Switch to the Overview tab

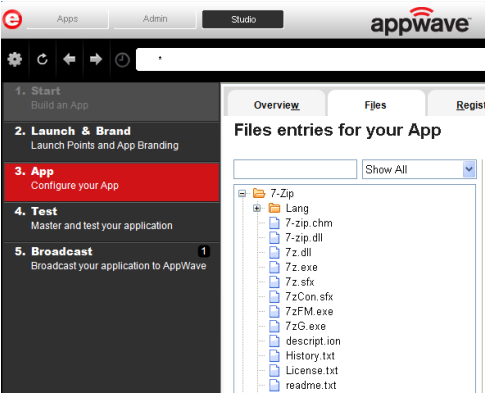pyautogui.click(x=276, y=105)
